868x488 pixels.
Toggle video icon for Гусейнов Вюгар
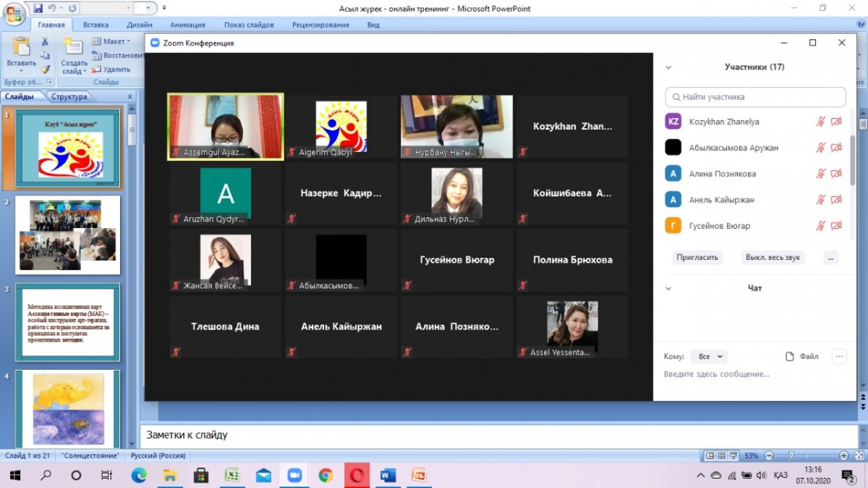click(x=836, y=226)
